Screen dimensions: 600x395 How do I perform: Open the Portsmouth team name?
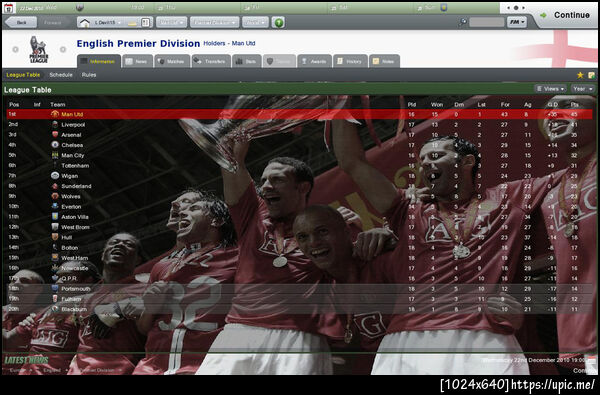(76, 289)
